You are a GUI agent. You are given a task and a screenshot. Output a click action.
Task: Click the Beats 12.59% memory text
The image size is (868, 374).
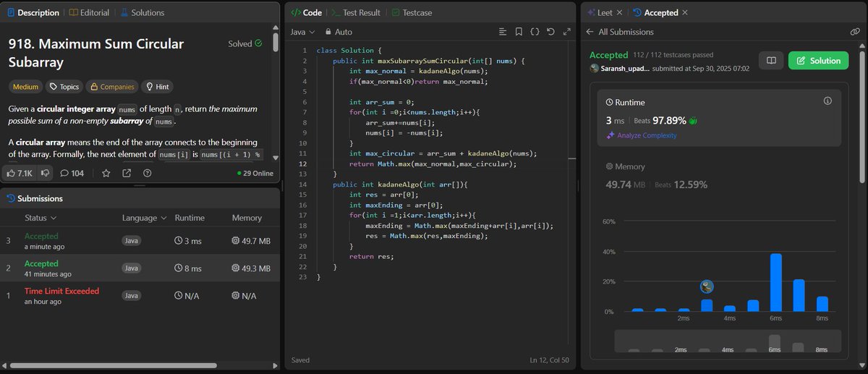tap(681, 184)
